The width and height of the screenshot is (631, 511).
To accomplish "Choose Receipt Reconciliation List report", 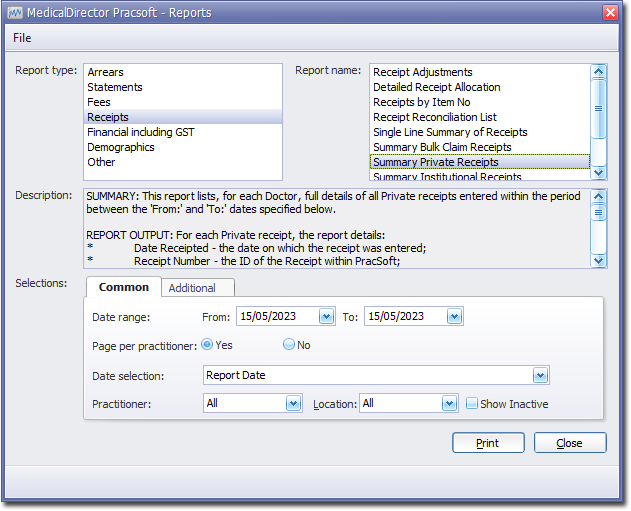I will tap(434, 117).
